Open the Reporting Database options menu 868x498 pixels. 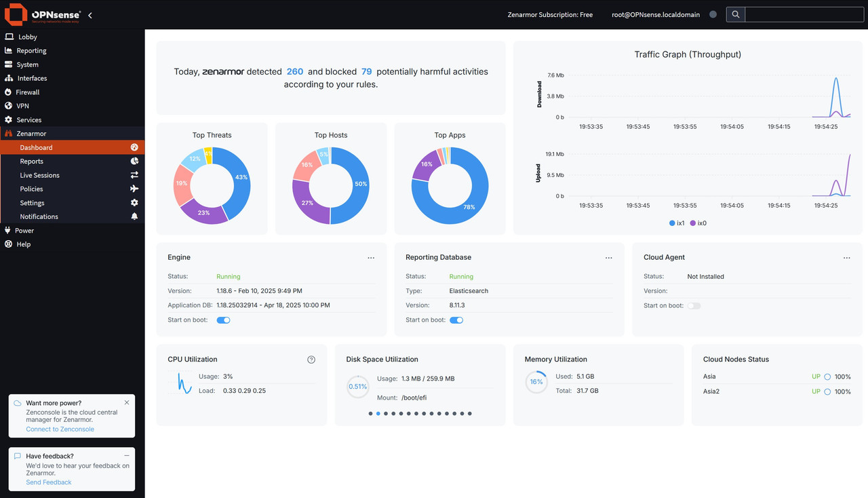coord(609,258)
